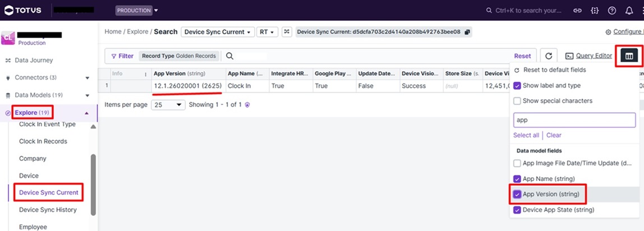Open Device Sync History
Screen dimensions: 644x231
[48, 210]
